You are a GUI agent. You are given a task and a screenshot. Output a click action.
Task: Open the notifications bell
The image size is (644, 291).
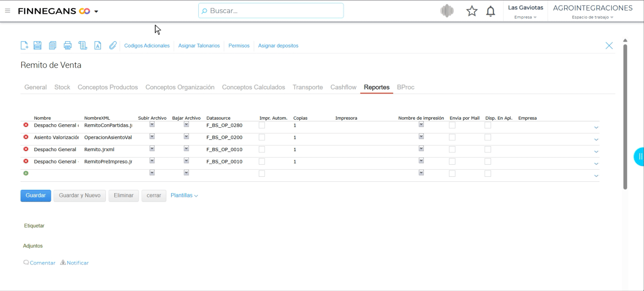490,11
